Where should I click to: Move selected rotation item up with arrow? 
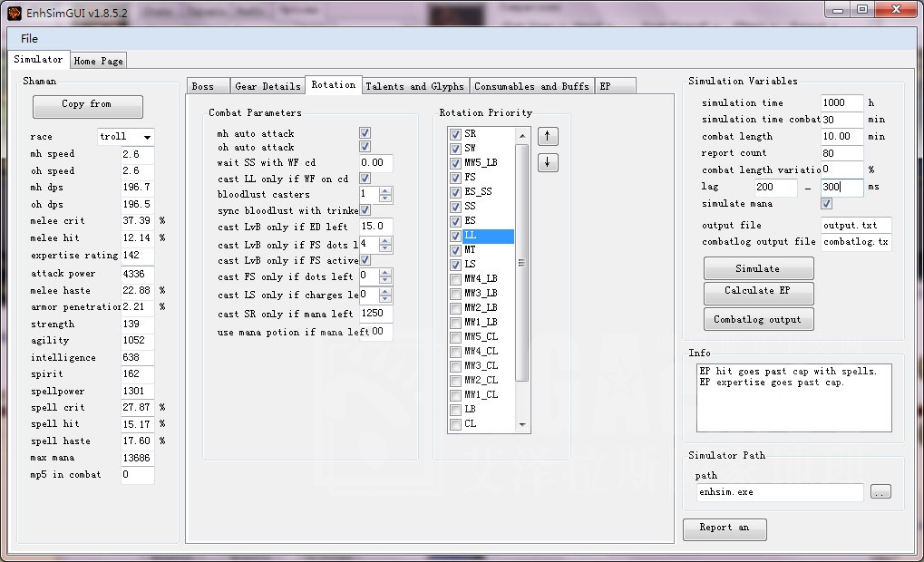click(x=548, y=137)
